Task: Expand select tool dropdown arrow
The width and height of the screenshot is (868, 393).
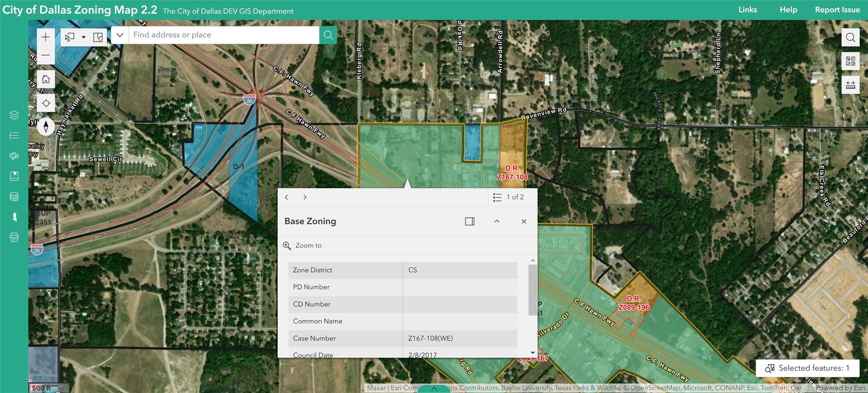Action: 84,37
